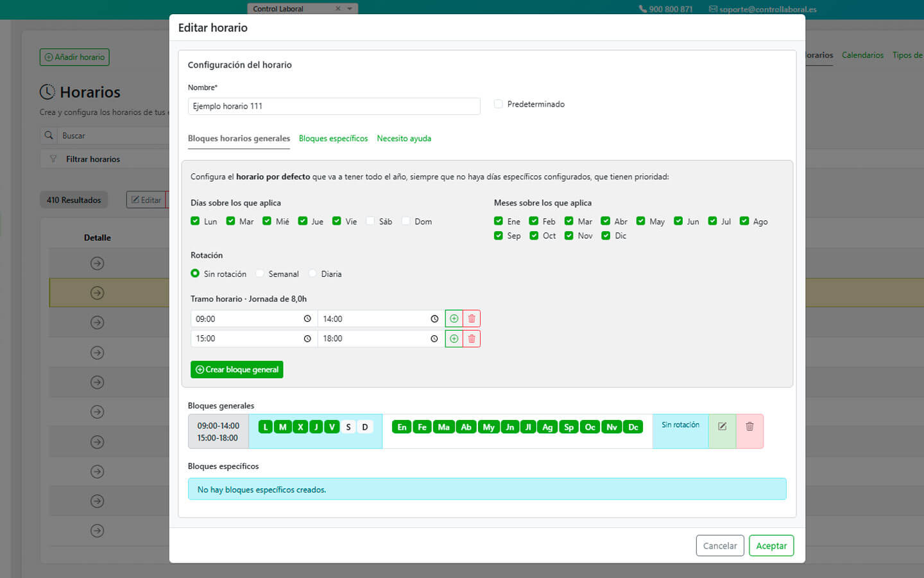924x578 pixels.
Task: Expand the Control Laboral dropdown arrow
Action: click(350, 9)
